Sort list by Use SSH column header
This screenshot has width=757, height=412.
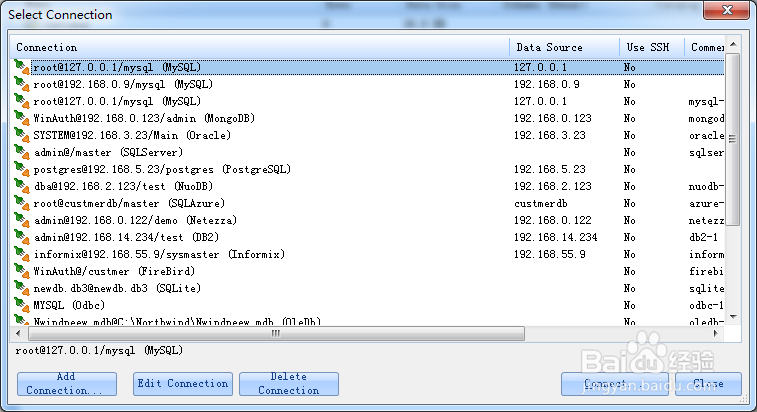click(652, 47)
